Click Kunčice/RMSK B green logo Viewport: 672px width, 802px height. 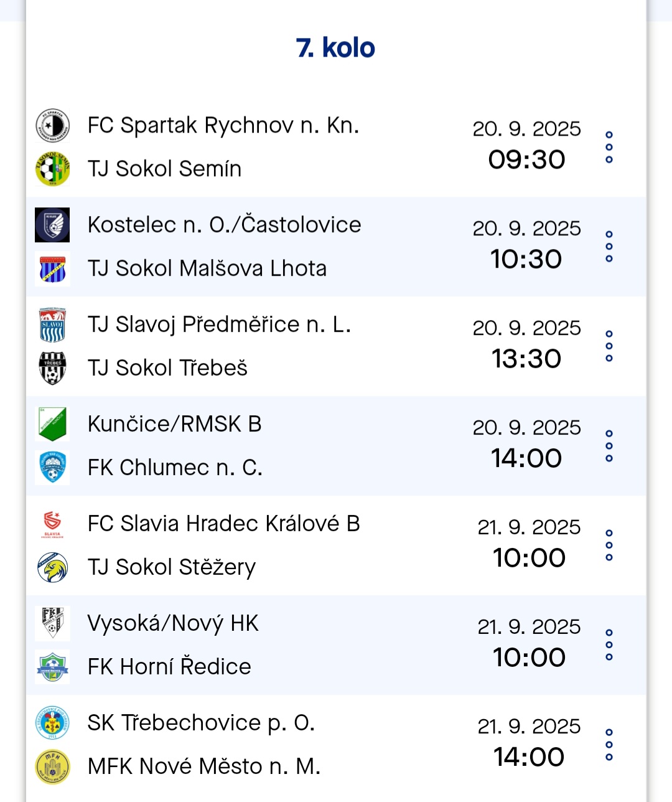coord(52,424)
